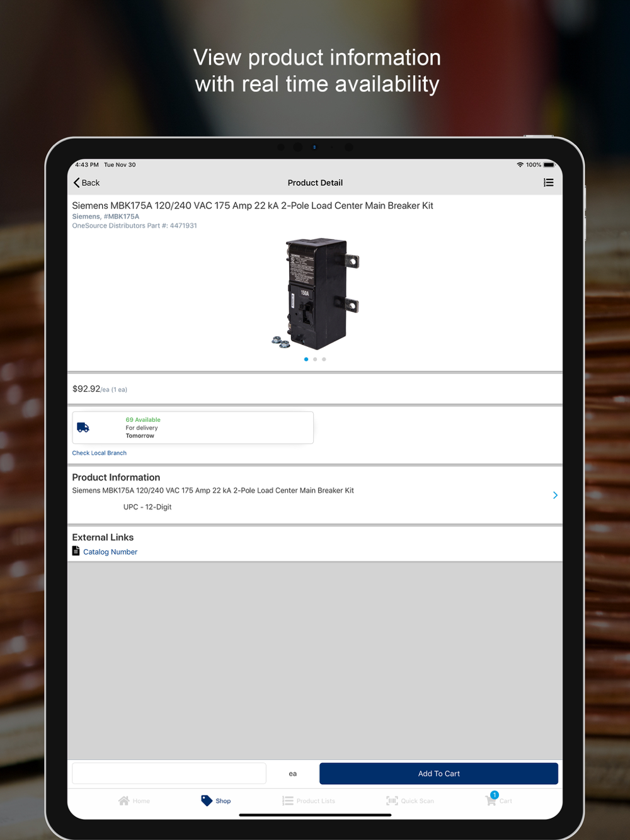Tap the Wi-Fi status icon
This screenshot has height=840, width=630.
(x=520, y=165)
